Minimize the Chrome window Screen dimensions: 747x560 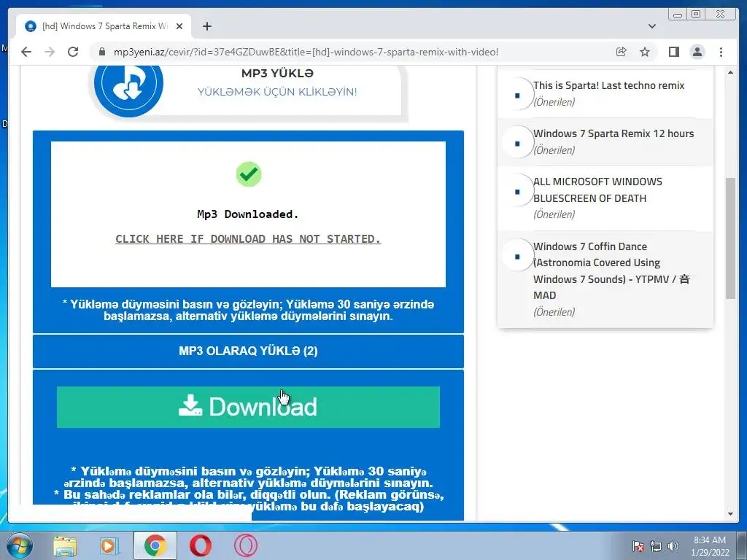point(678,15)
